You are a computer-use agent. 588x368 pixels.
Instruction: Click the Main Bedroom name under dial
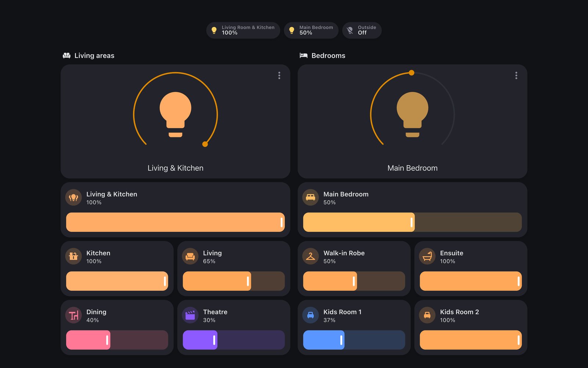pyautogui.click(x=412, y=168)
